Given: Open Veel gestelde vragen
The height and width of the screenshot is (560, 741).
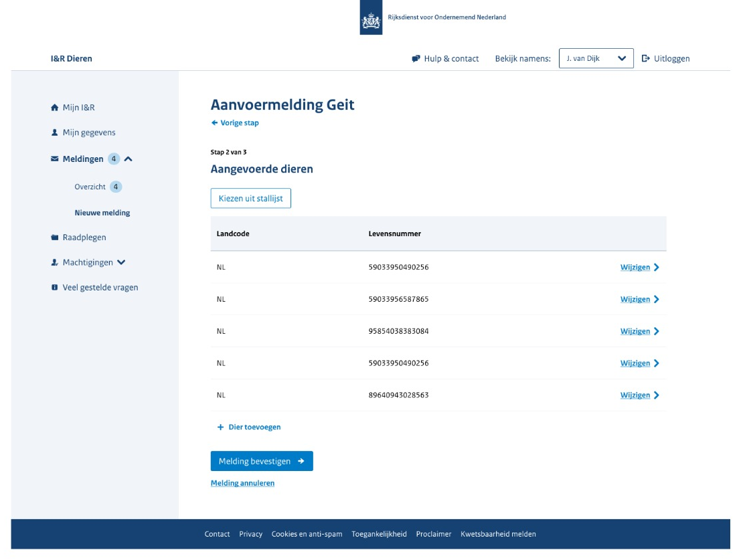Looking at the screenshot, I should 100,288.
